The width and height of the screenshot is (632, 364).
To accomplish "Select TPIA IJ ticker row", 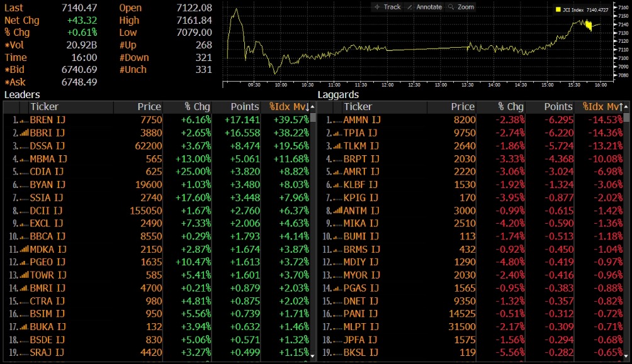I will click(x=471, y=133).
